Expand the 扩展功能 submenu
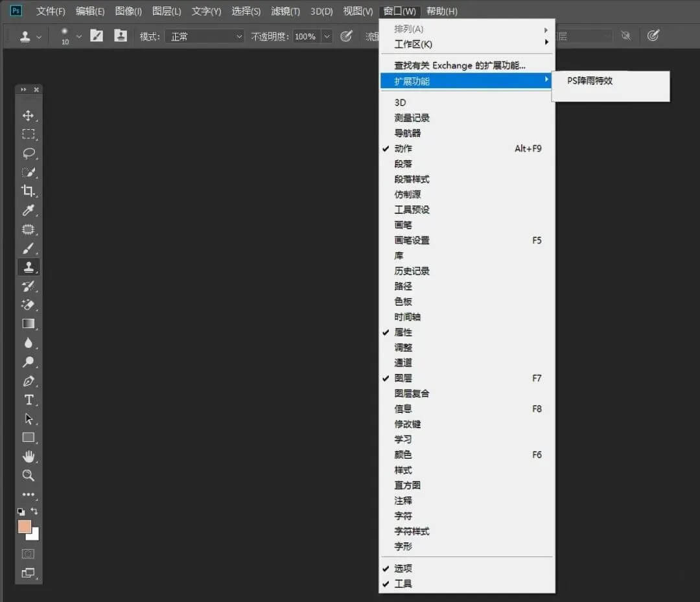700x602 pixels. (467, 81)
